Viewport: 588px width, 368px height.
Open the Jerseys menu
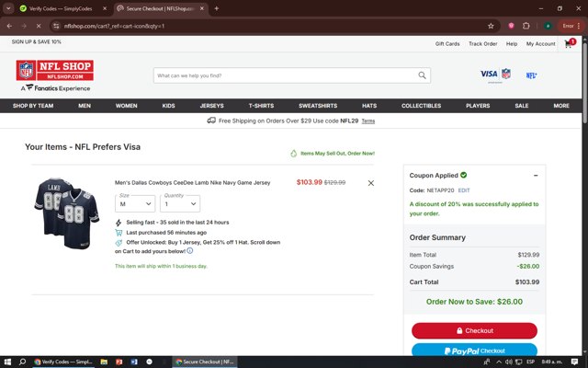point(212,106)
